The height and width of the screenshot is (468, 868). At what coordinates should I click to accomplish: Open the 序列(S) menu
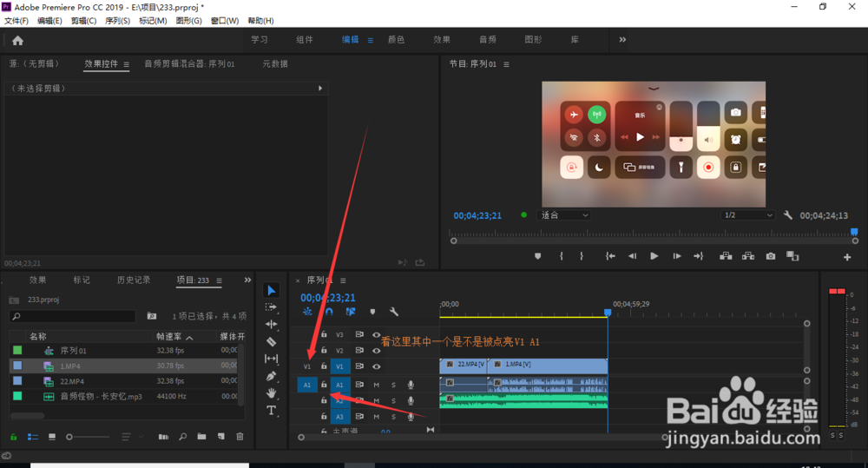click(x=117, y=21)
